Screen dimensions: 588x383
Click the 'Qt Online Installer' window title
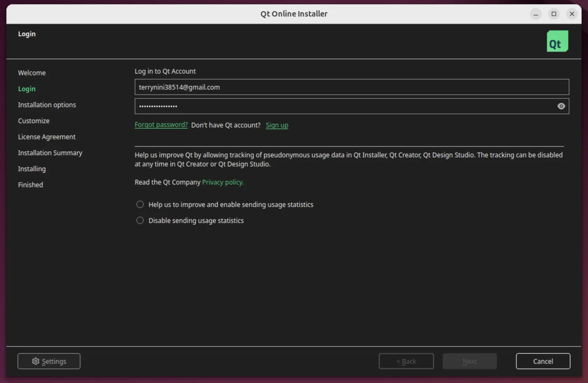(294, 14)
